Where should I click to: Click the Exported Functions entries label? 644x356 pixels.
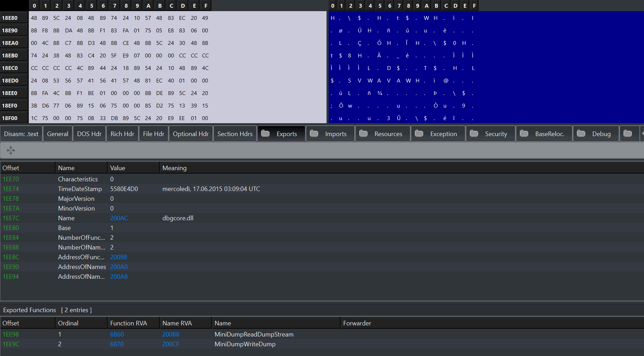click(47, 310)
